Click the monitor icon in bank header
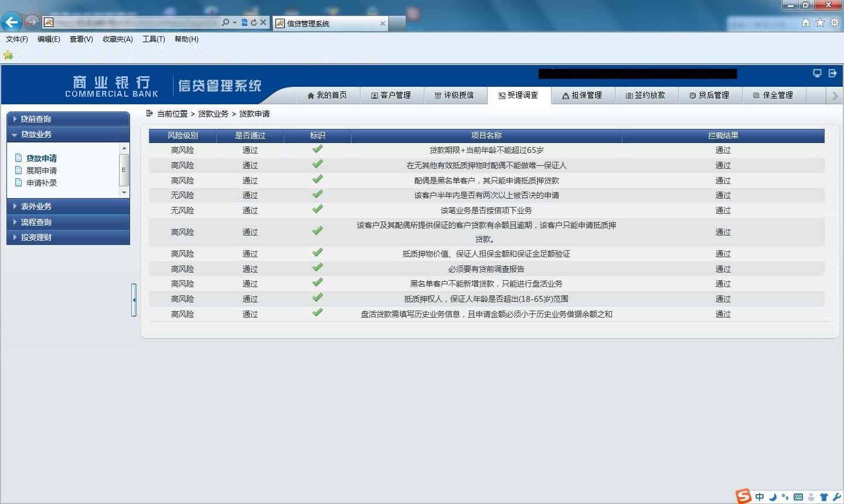The height and width of the screenshot is (504, 844). 817,73
